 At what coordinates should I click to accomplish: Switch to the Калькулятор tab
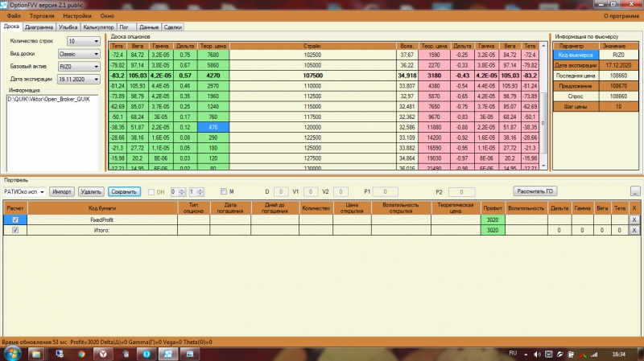[98, 27]
